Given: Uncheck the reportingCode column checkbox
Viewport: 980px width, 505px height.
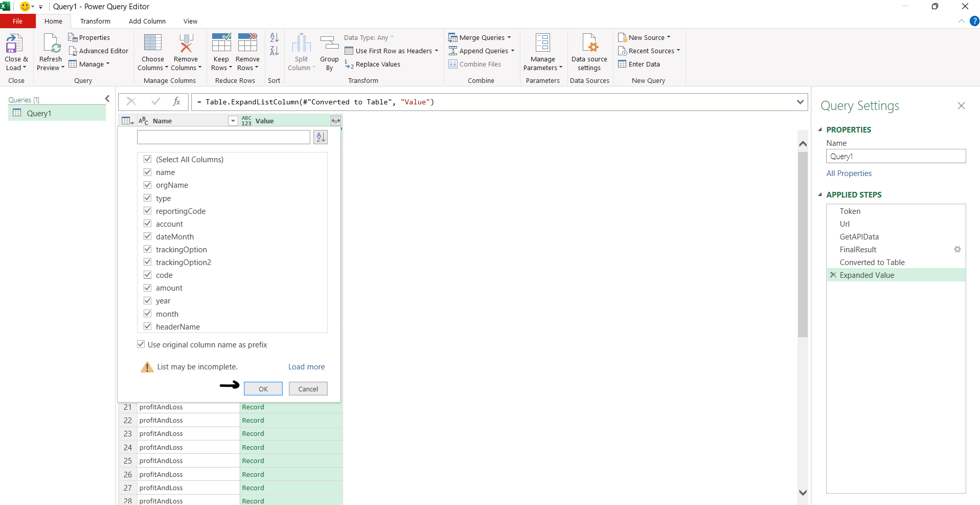Looking at the screenshot, I should click(x=148, y=211).
